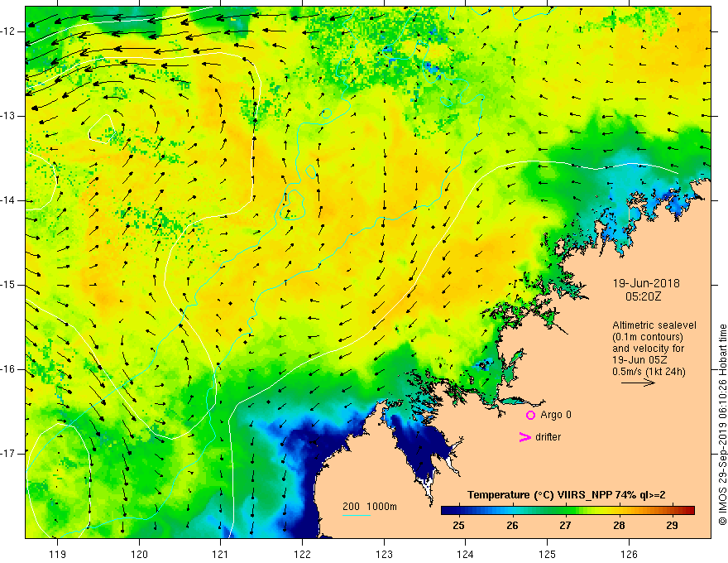The width and height of the screenshot is (728, 563).
Task: Click the latitude axis label -12
Action: click(9, 31)
